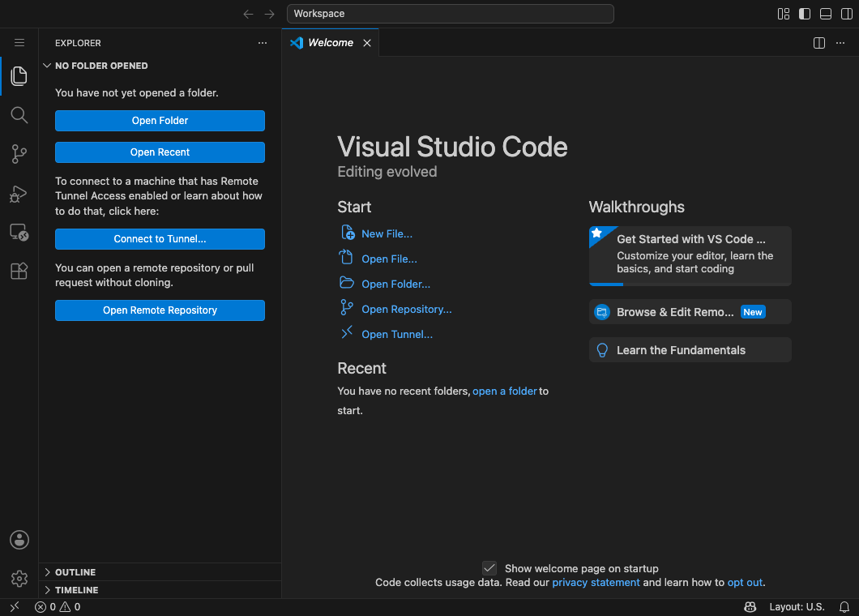Toggle the Primary Side Bar
859x616 pixels.
click(x=805, y=15)
